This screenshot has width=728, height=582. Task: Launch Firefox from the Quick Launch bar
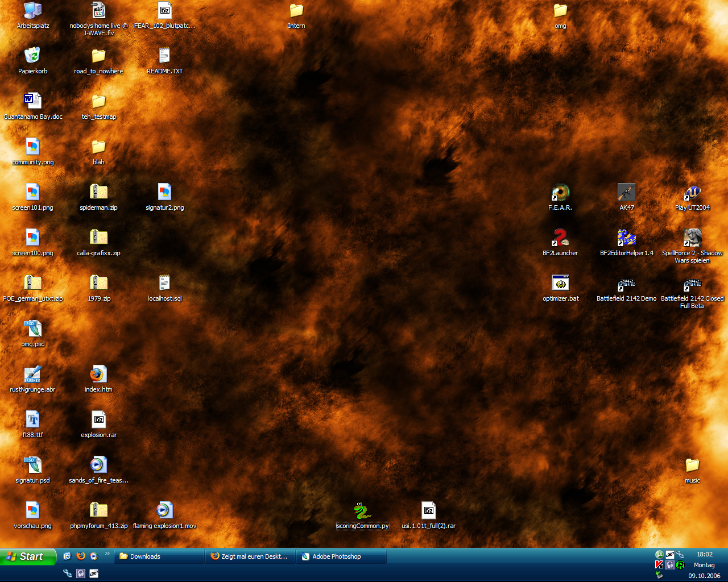[81, 556]
